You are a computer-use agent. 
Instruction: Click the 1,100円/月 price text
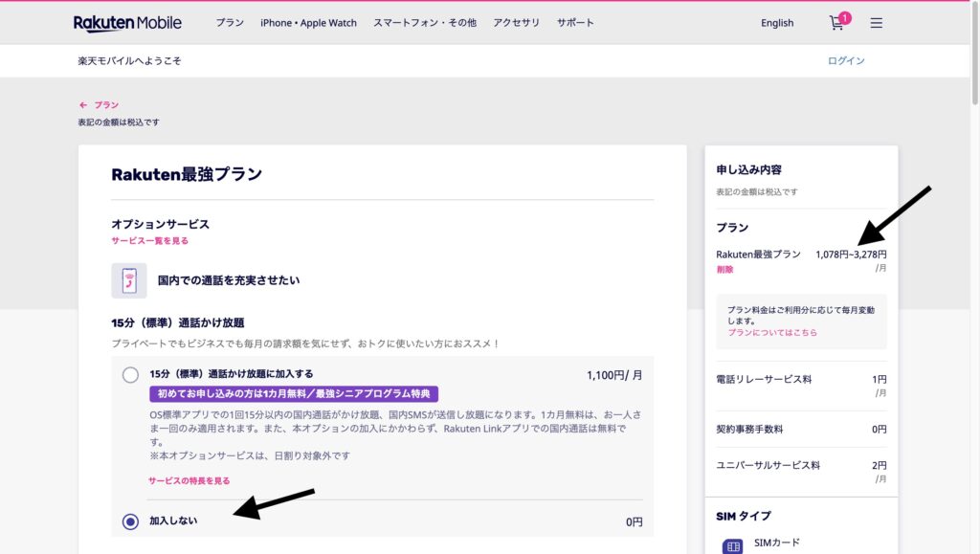[614, 375]
